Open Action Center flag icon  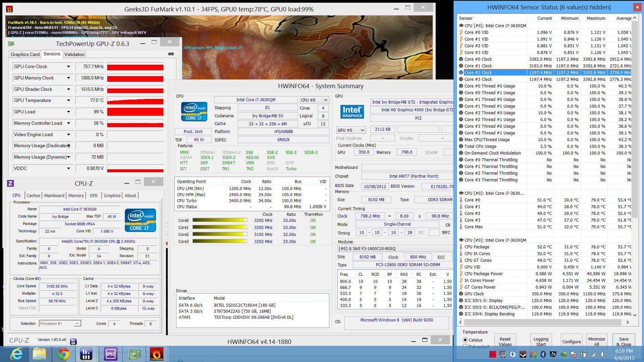tap(573, 354)
